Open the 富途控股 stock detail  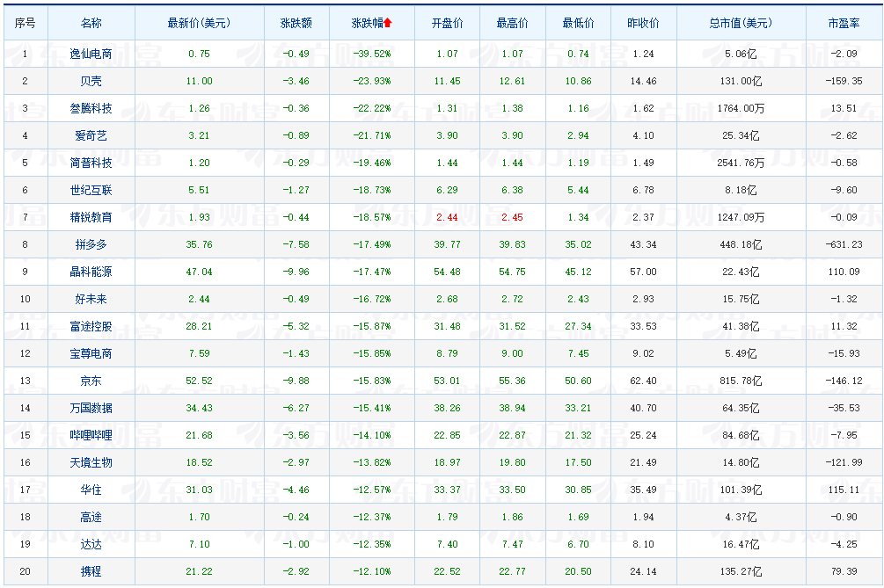(91, 326)
